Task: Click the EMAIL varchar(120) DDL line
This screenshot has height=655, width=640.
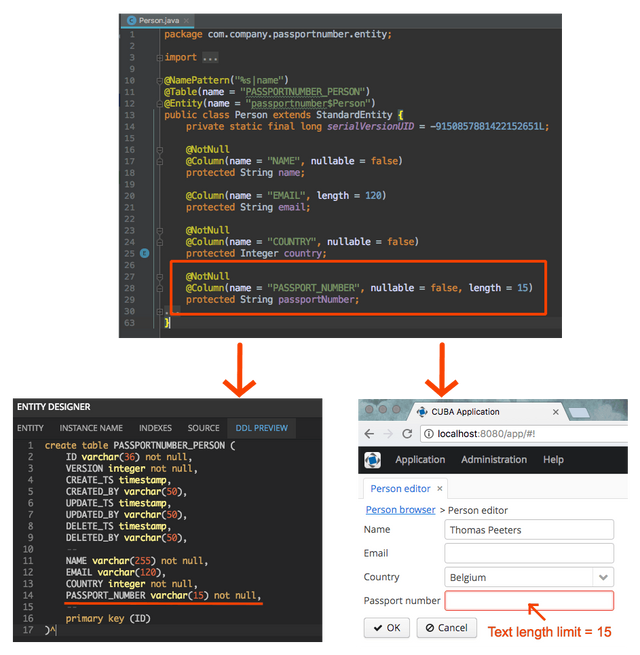Action: click(x=115, y=572)
